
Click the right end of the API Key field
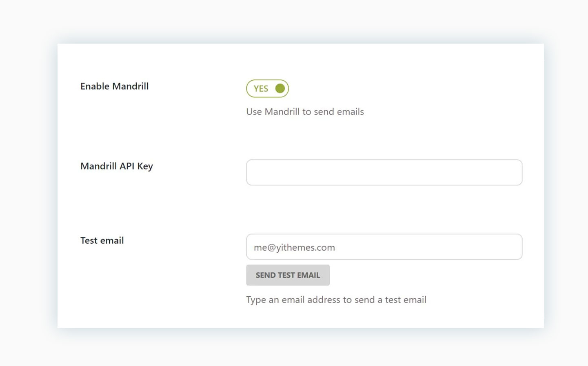coord(510,172)
